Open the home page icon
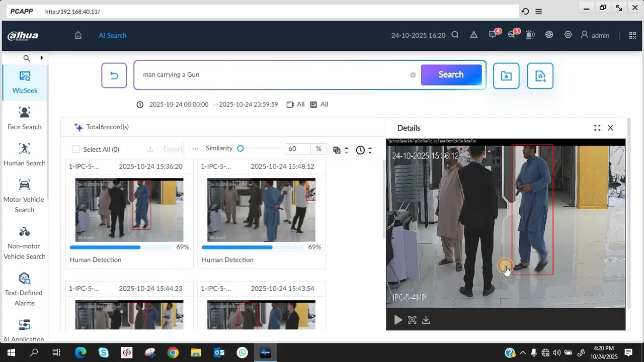 pyautogui.click(x=78, y=35)
